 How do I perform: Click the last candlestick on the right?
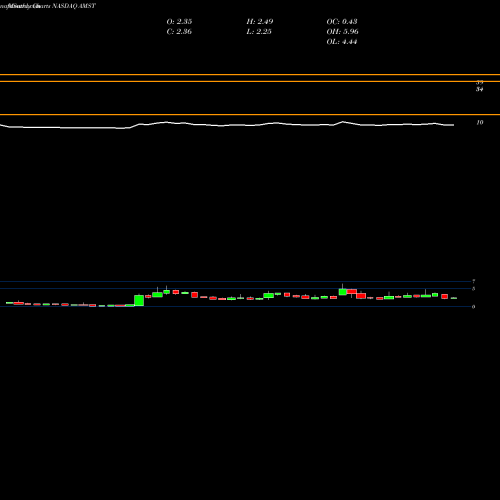(454, 298)
